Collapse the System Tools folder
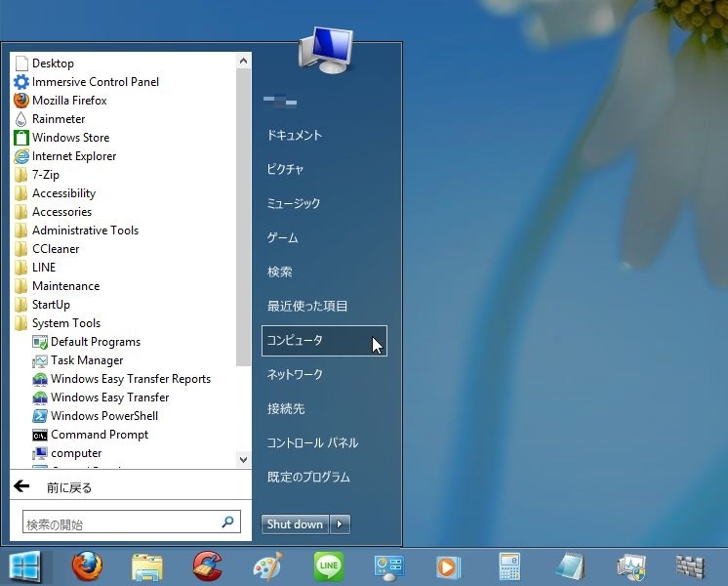The width and height of the screenshot is (728, 586). coord(58,323)
